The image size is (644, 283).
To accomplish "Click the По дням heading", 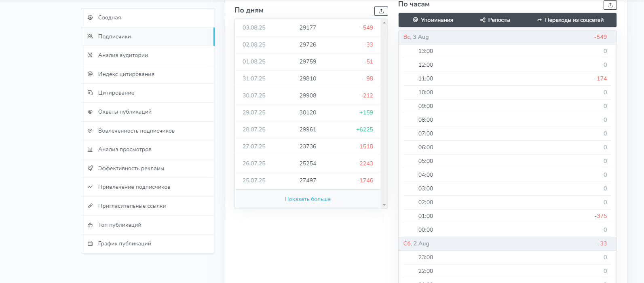I will [x=249, y=10].
